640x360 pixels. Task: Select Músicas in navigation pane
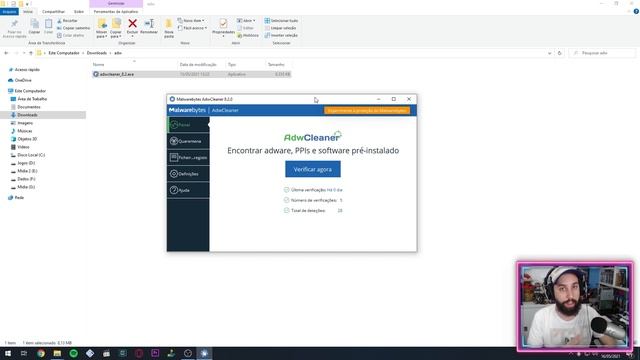(24, 131)
